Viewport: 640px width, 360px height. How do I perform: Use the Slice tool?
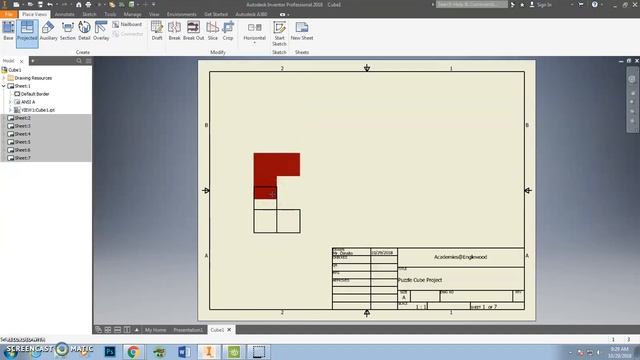[213, 31]
